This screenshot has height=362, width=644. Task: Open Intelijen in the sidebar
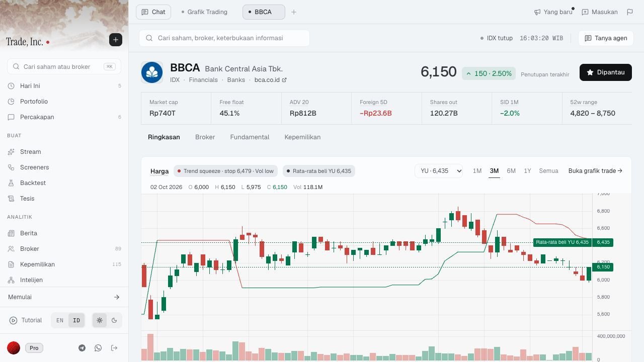click(64, 280)
